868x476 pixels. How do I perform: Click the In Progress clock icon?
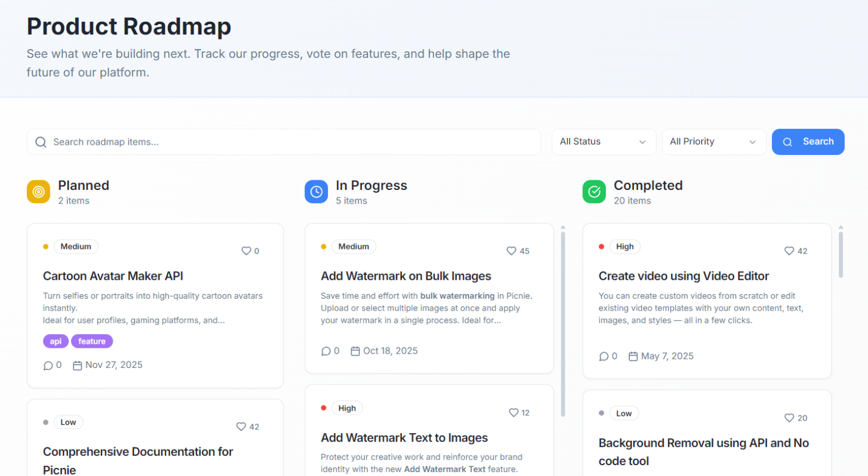(x=316, y=192)
